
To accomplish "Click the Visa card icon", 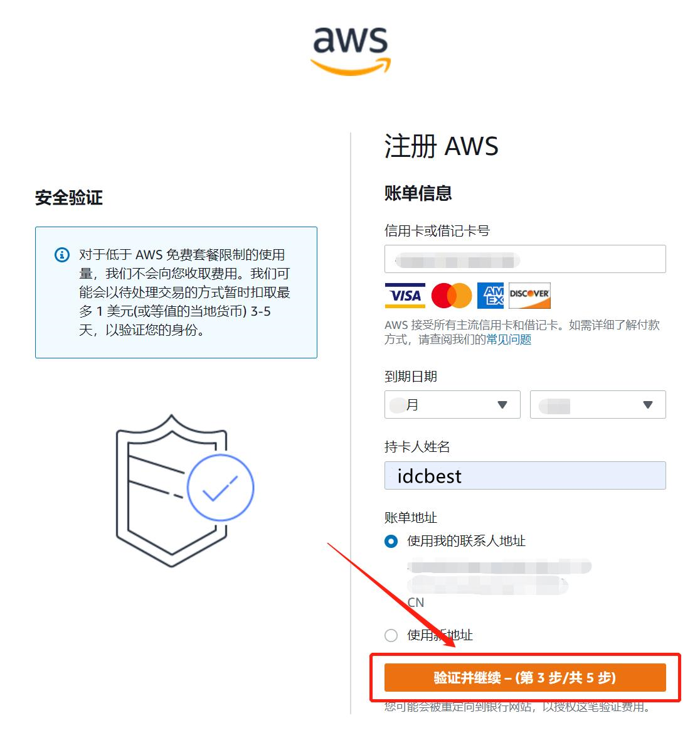I will pyautogui.click(x=405, y=296).
